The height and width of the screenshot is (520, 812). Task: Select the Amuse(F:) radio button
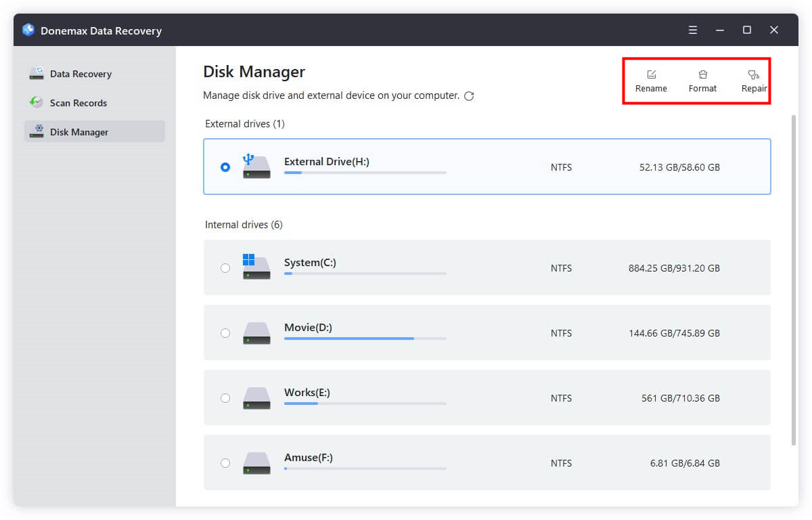coord(225,463)
